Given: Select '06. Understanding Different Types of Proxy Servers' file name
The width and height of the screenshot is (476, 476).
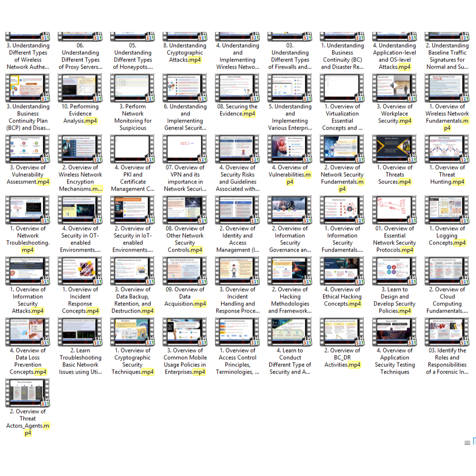Looking at the screenshot, I should (81, 56).
